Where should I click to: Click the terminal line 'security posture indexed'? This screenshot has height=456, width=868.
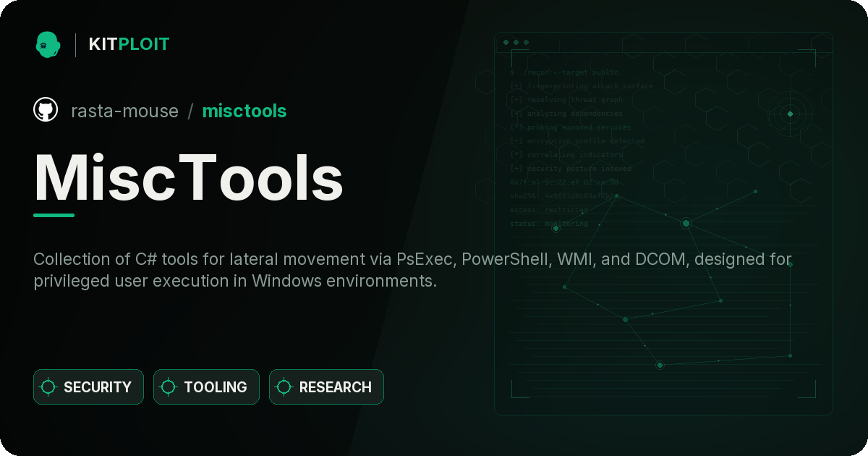point(571,169)
